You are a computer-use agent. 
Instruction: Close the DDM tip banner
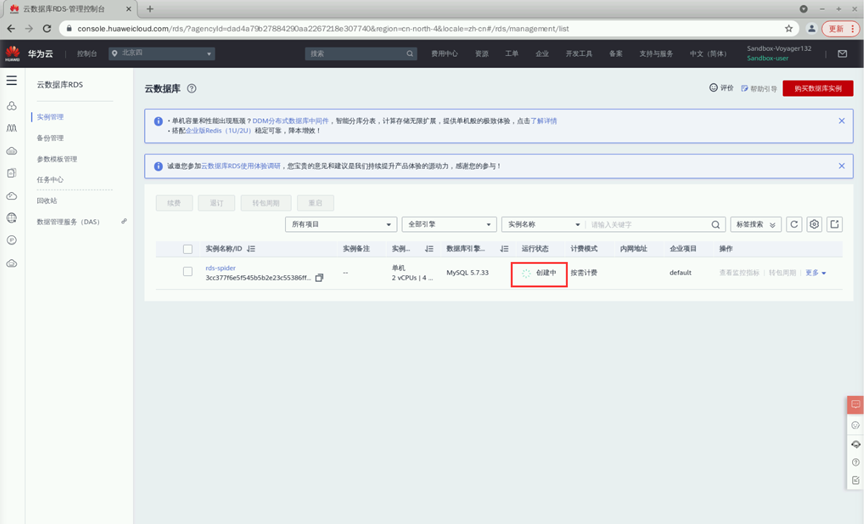coord(841,121)
